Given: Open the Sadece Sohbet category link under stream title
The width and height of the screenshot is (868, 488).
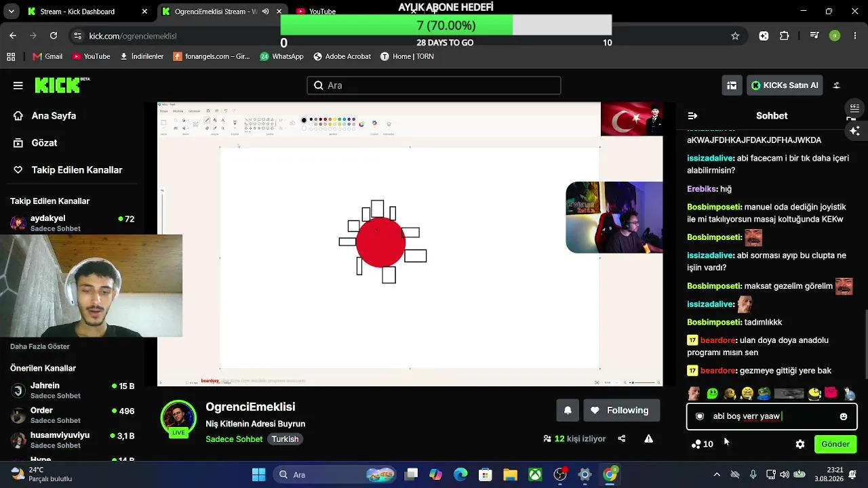Looking at the screenshot, I should tap(234, 439).
